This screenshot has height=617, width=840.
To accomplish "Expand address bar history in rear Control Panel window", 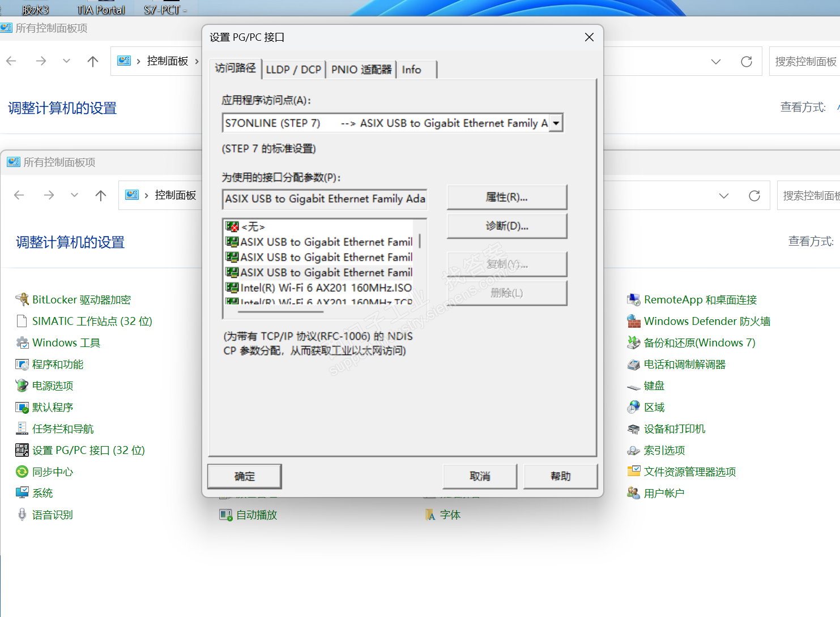I will coord(716,61).
